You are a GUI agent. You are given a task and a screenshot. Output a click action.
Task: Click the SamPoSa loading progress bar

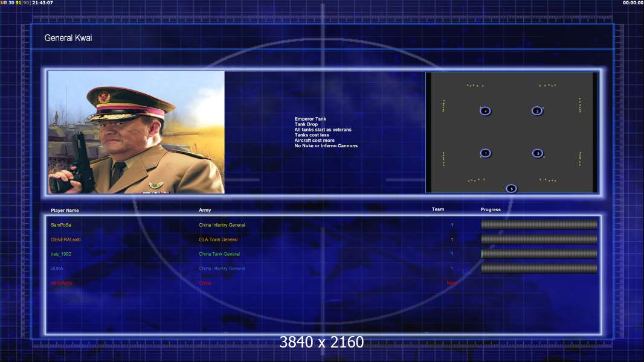(x=539, y=224)
